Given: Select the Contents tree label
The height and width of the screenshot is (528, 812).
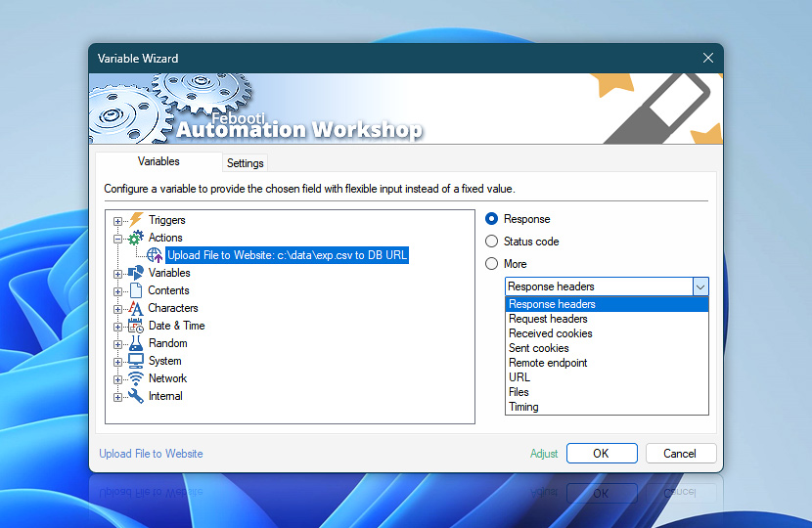Looking at the screenshot, I should pos(168,290).
